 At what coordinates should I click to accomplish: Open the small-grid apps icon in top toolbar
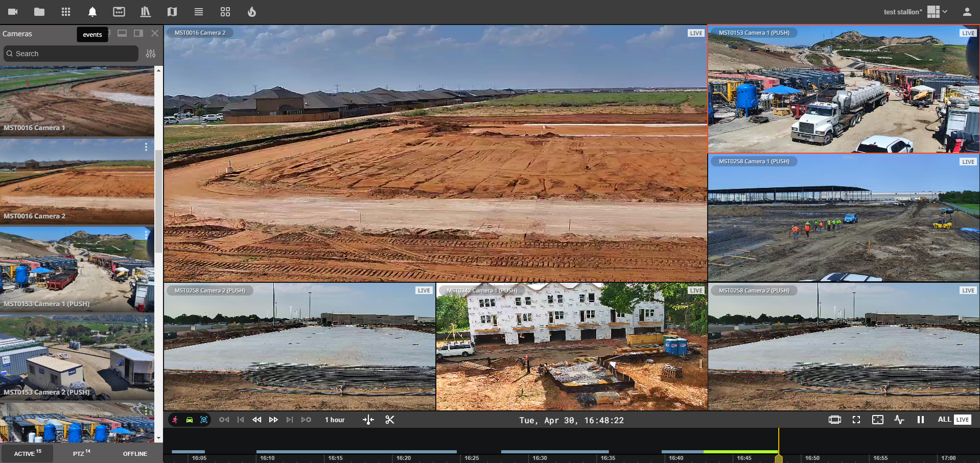point(66,12)
